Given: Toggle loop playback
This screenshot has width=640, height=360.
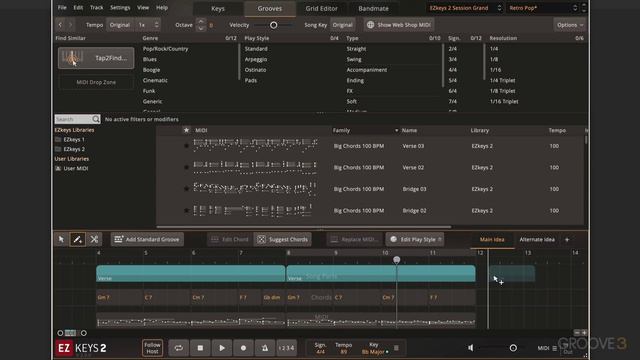Looking at the screenshot, I should 179,348.
